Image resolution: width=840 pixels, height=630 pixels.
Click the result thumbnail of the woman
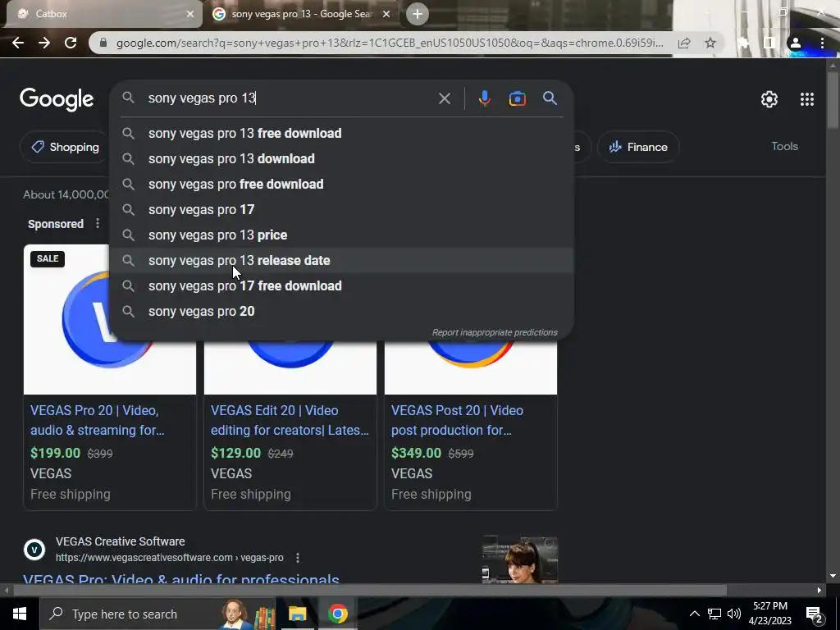pyautogui.click(x=519, y=559)
